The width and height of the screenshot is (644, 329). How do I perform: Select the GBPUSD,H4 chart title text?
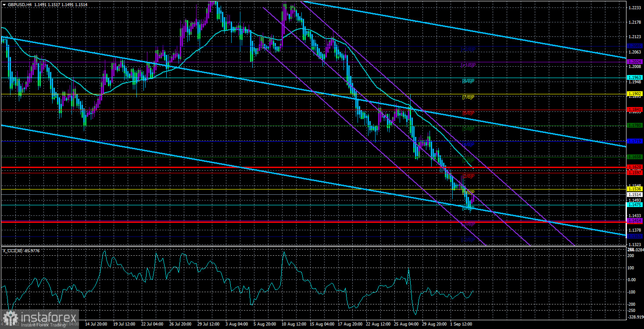click(19, 4)
